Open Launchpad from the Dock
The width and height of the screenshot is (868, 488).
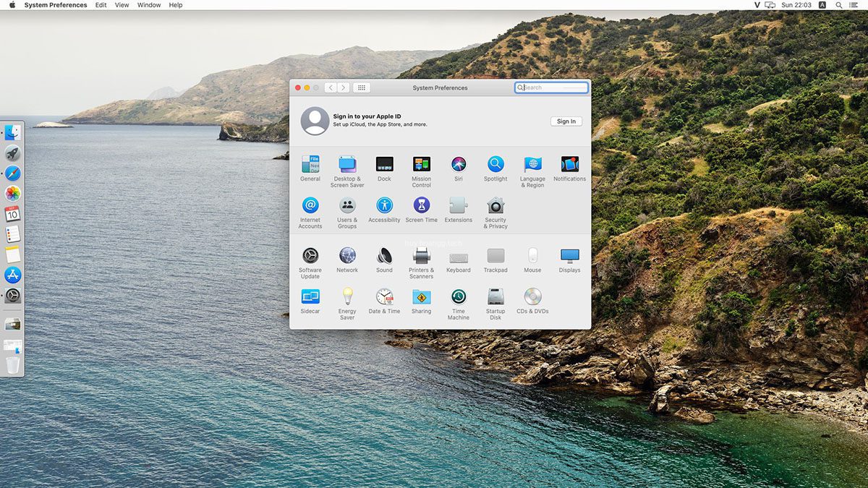tap(13, 153)
